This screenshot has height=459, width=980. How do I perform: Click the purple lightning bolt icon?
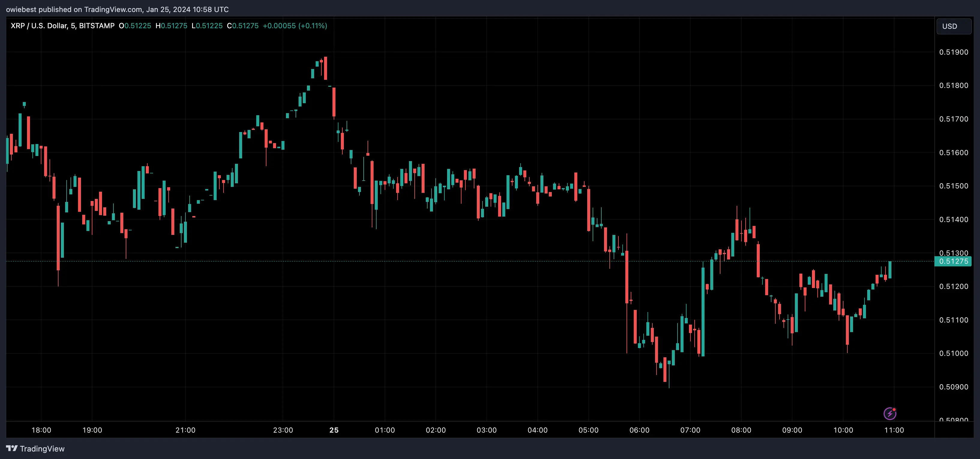tap(889, 413)
